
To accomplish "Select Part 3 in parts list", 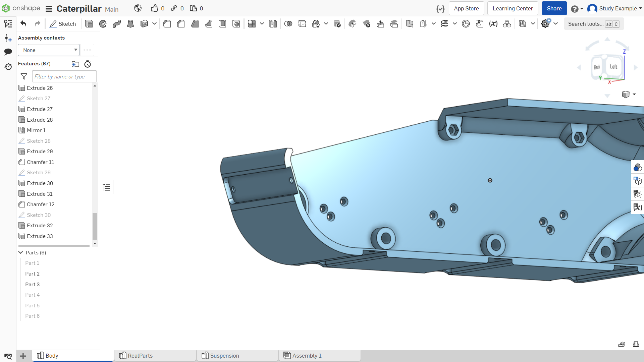I will coord(32,284).
